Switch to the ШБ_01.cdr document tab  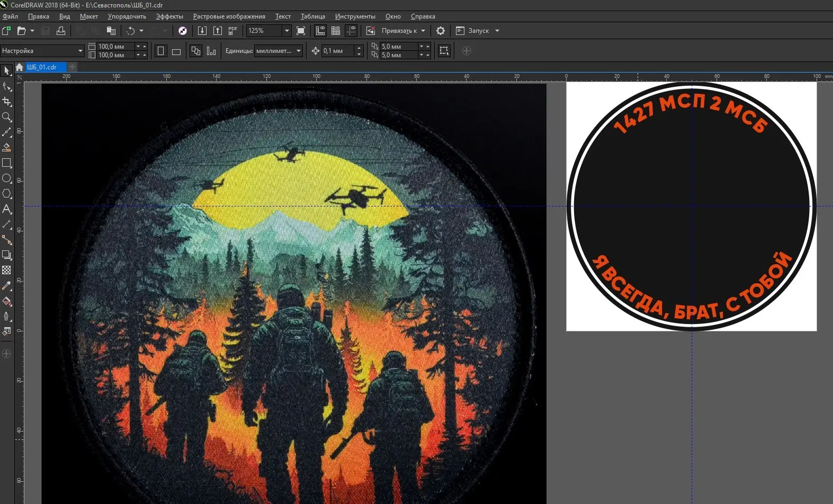46,67
